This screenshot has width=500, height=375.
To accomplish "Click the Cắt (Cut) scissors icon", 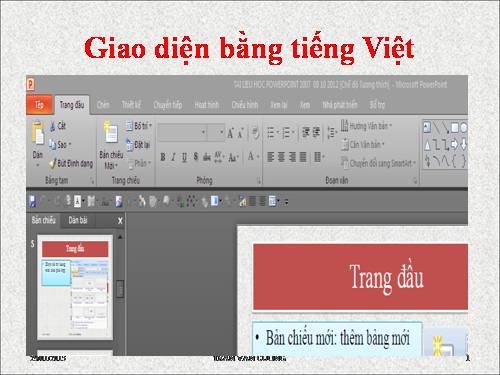I will tap(53, 126).
